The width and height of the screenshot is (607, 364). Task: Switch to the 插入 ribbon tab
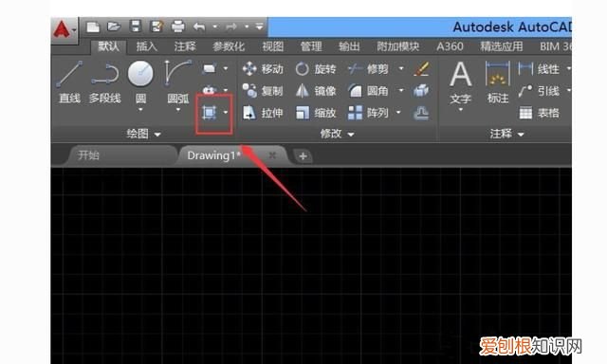(x=147, y=46)
